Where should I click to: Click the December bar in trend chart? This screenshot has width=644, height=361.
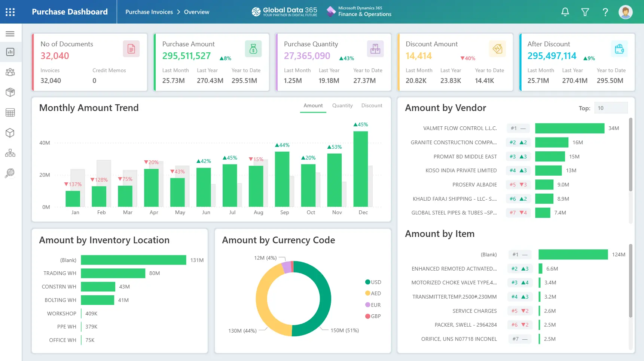[360, 169]
